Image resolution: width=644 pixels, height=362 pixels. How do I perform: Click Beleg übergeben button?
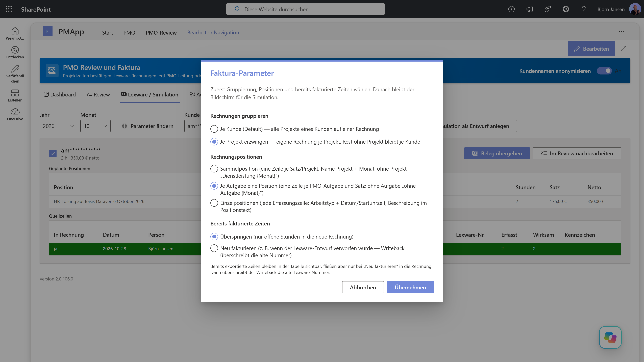tap(497, 153)
